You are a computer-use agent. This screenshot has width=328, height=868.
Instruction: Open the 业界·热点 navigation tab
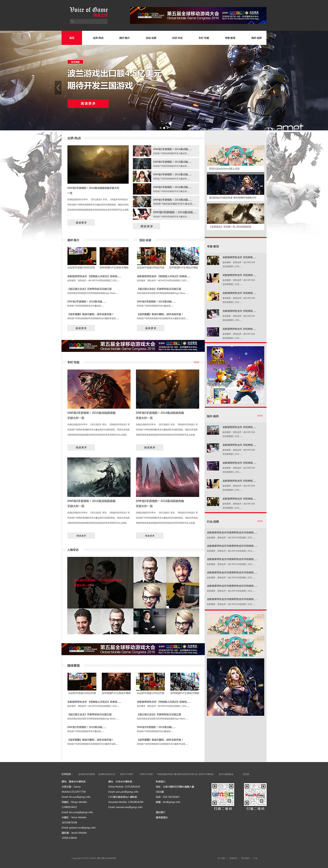click(x=98, y=38)
